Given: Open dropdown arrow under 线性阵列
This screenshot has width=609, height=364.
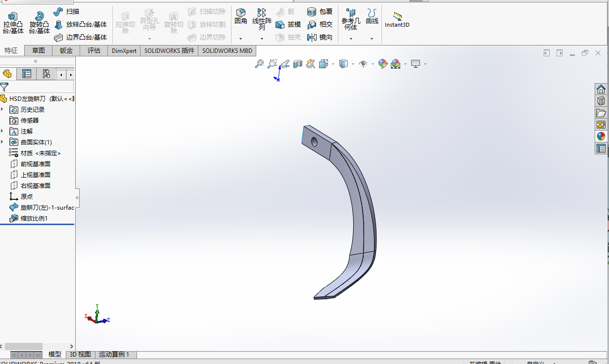Looking at the screenshot, I should pyautogui.click(x=262, y=39).
